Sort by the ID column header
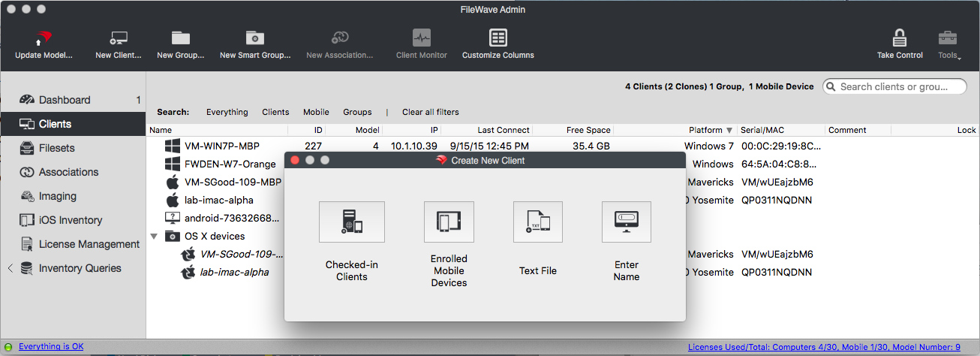The width and height of the screenshot is (980, 356). coord(308,130)
